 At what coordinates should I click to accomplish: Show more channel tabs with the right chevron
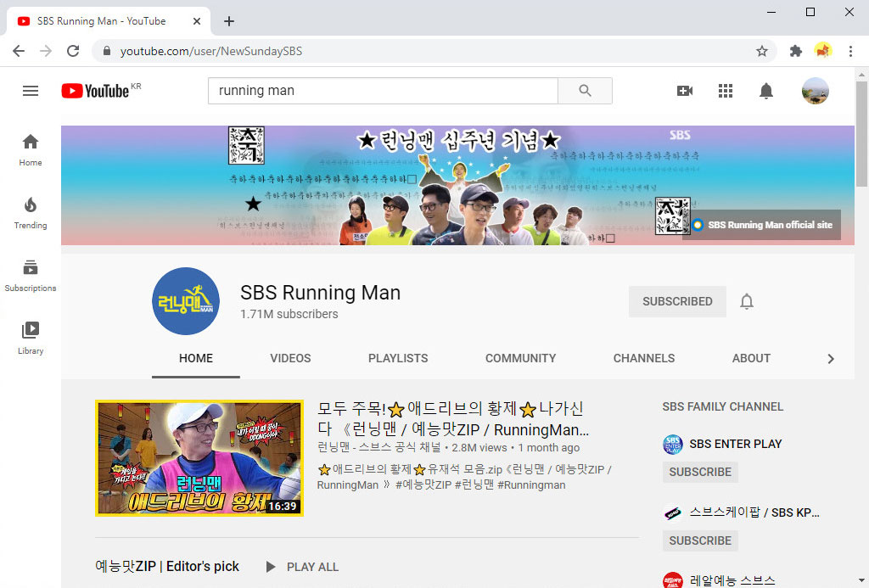tap(830, 359)
